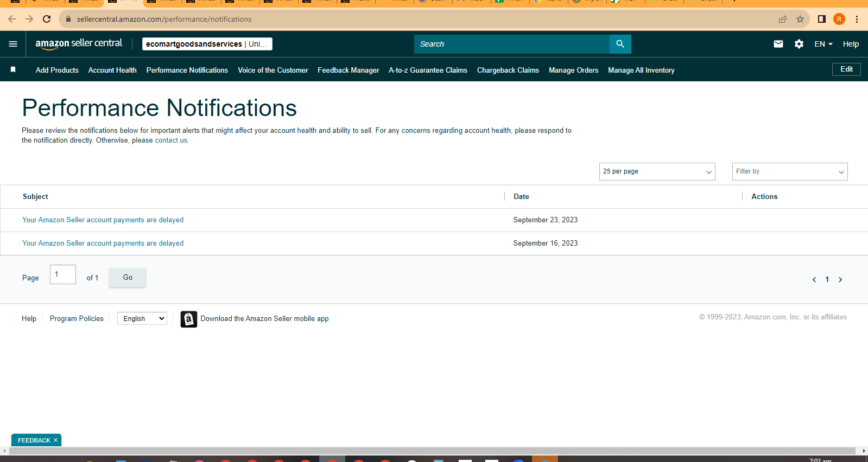
Task: Click the browser forward arrow
Action: point(29,19)
